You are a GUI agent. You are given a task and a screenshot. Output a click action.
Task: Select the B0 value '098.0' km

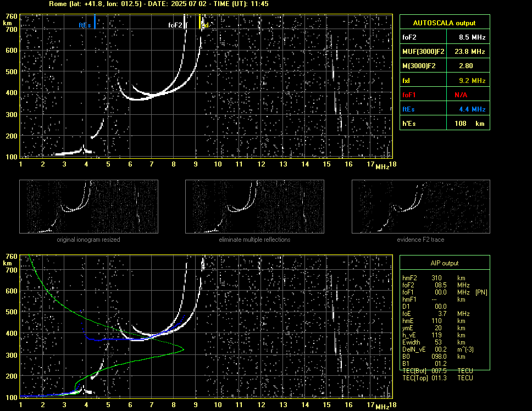click(x=439, y=357)
